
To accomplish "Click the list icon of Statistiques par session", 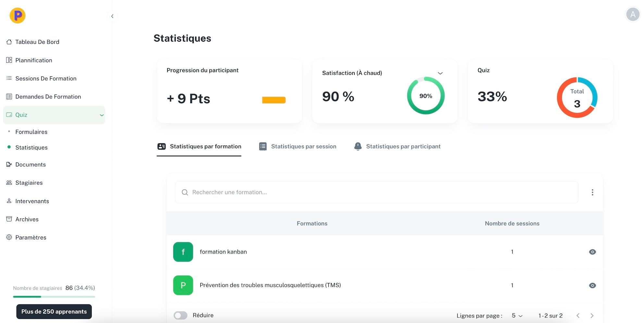I will [x=263, y=147].
